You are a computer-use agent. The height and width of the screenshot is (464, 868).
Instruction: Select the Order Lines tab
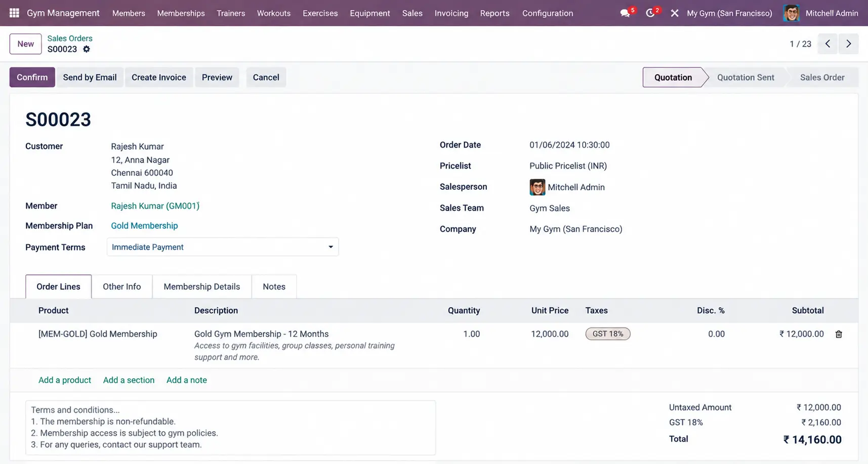(x=58, y=286)
